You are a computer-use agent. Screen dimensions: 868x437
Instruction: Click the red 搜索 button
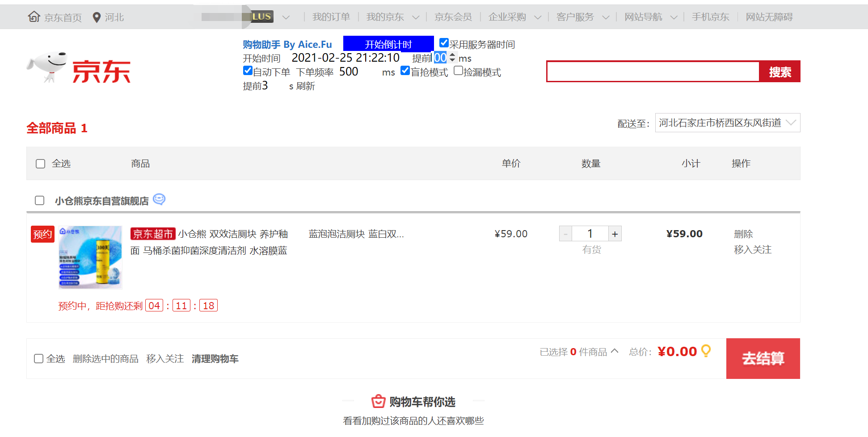click(x=780, y=71)
